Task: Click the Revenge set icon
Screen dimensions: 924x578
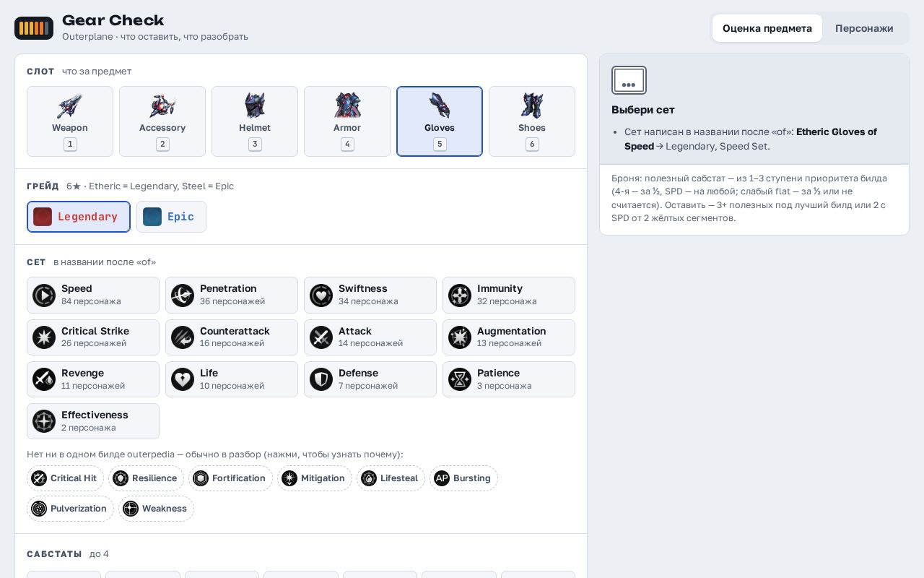Action: coord(44,379)
